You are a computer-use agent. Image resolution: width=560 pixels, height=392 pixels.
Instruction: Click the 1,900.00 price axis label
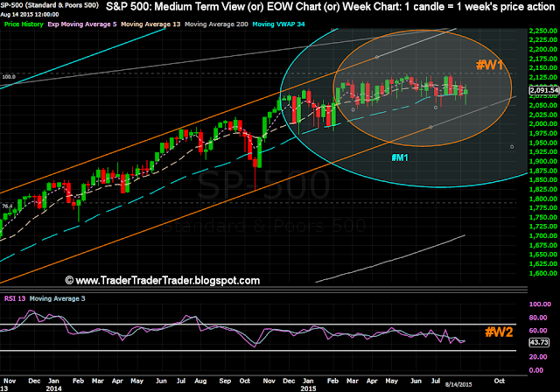click(x=543, y=161)
